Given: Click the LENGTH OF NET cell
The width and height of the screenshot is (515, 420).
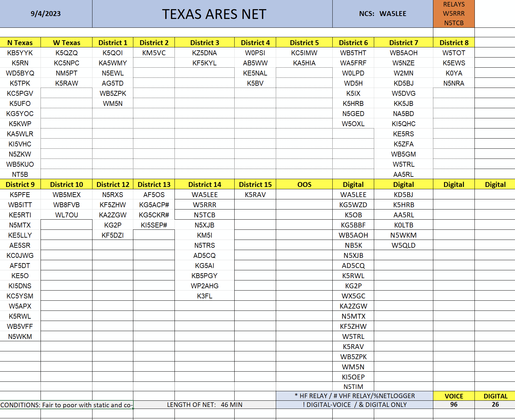Looking at the screenshot, I should [205, 405].
